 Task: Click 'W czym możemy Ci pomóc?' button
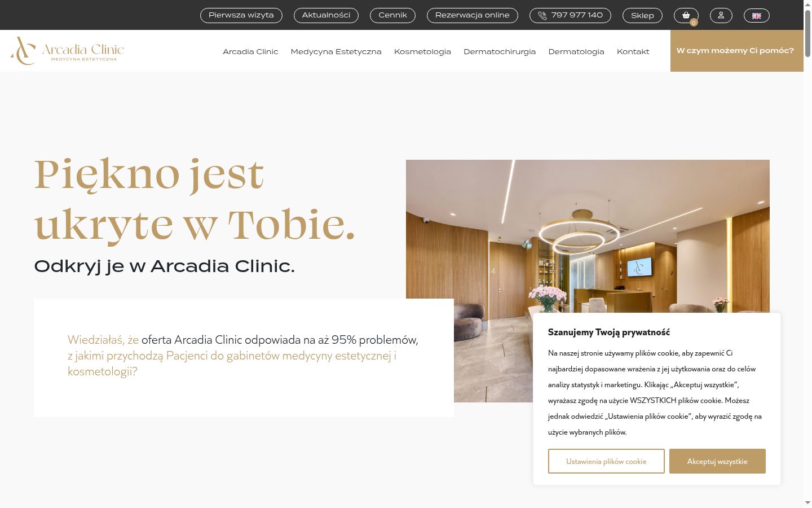(x=736, y=51)
